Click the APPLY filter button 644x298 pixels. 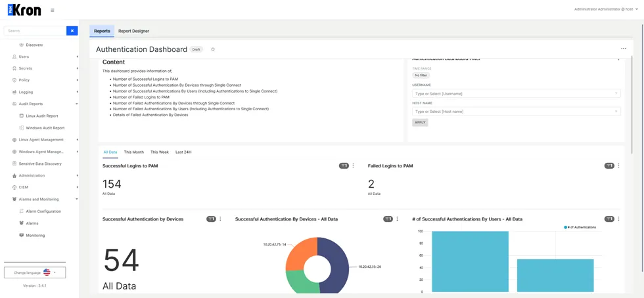click(x=420, y=122)
